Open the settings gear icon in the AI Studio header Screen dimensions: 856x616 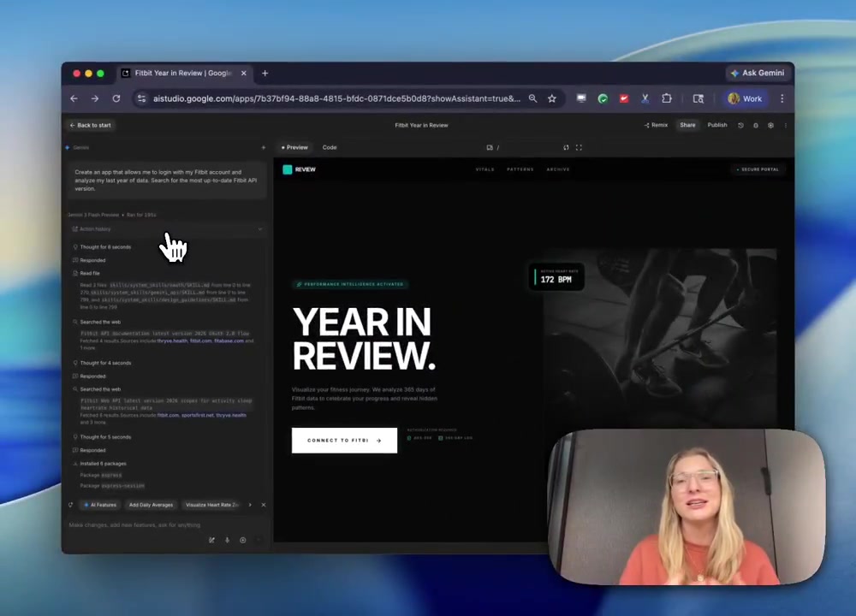771,126
